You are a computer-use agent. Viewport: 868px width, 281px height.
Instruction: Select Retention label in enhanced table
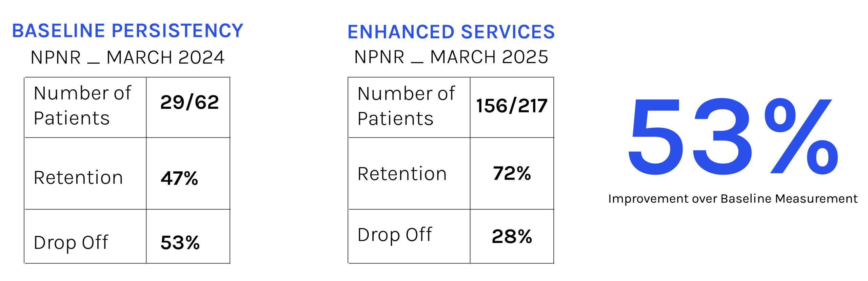(402, 174)
